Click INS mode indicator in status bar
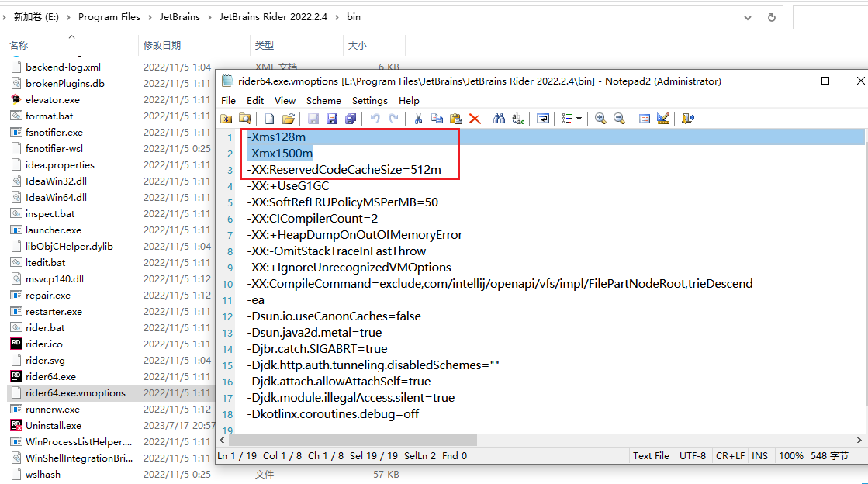 [759, 456]
